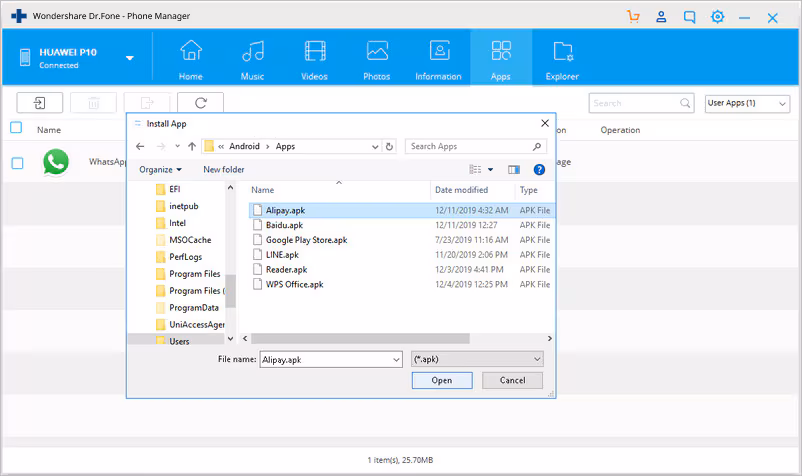Sort by Date modified column header
Viewport: 802px width, 476px height.
point(461,190)
